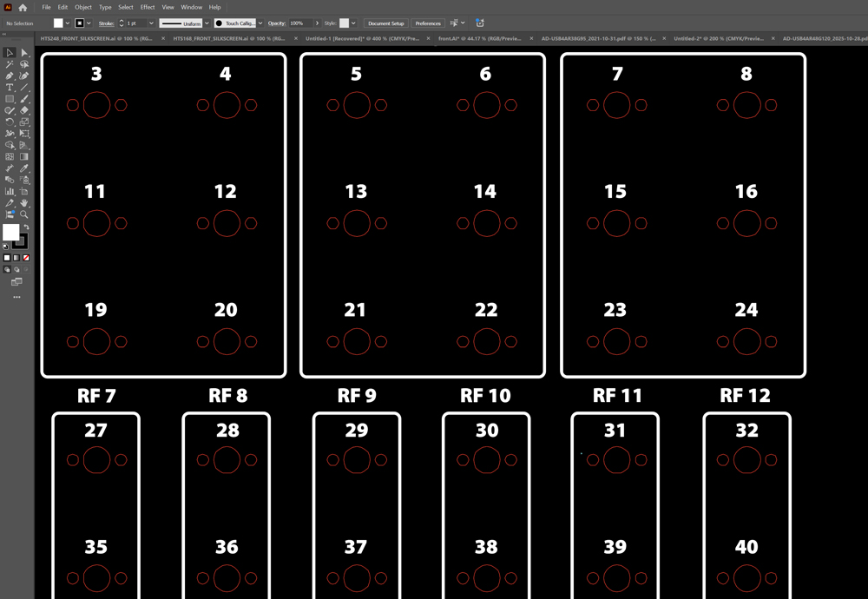
Task: Open the variable width profile Uniform dropdown
Action: tap(207, 23)
